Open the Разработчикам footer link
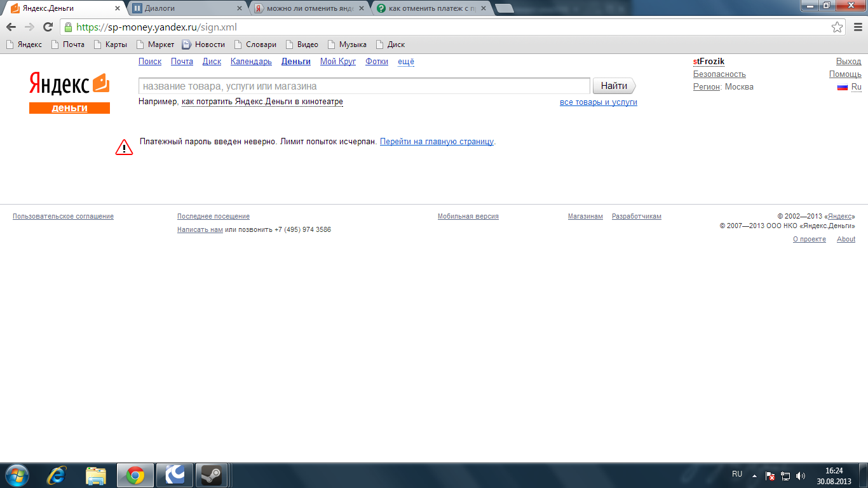Screen dimensions: 868x488 click(637, 217)
